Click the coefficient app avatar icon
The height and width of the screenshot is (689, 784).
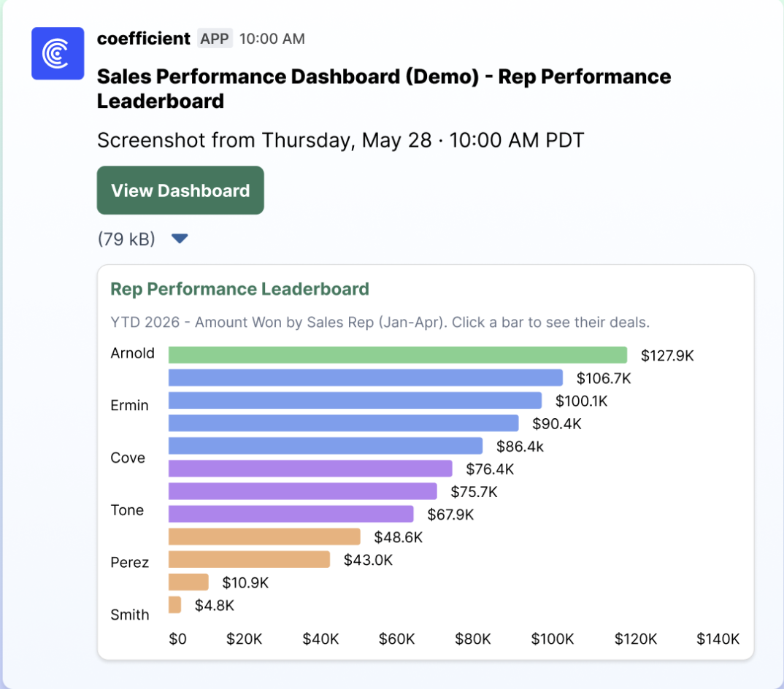[x=58, y=53]
